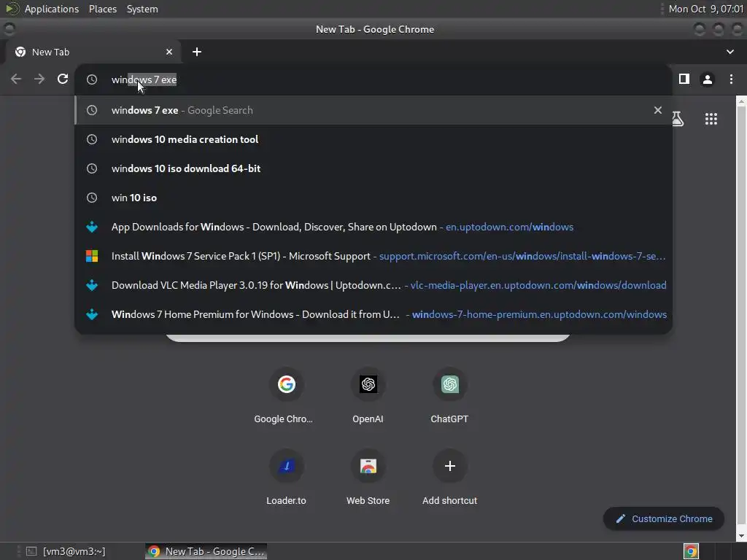747x560 pixels.
Task: Remove the 'windows 7 exe' suggestion
Action: tap(658, 110)
